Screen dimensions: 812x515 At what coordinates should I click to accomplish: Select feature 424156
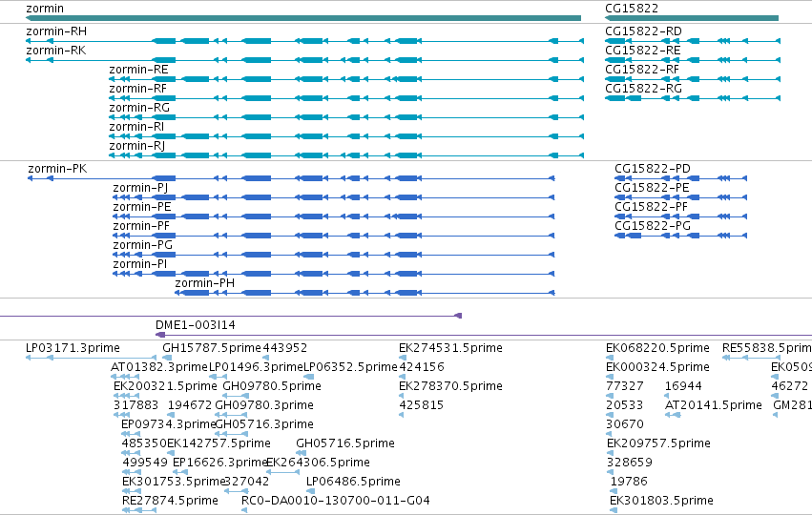click(422, 367)
